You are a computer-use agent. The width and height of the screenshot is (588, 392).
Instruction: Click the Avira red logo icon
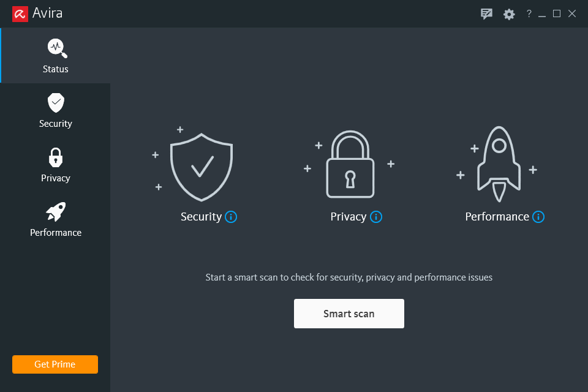[20, 13]
